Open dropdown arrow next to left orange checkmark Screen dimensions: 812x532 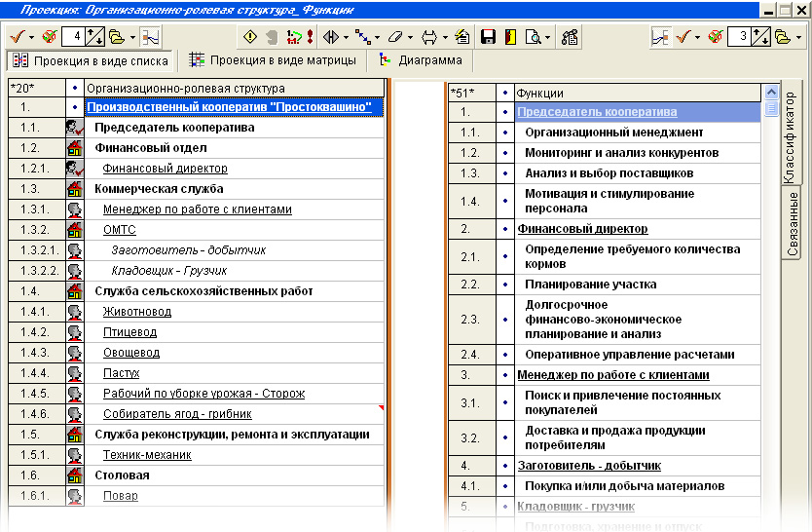[31, 37]
